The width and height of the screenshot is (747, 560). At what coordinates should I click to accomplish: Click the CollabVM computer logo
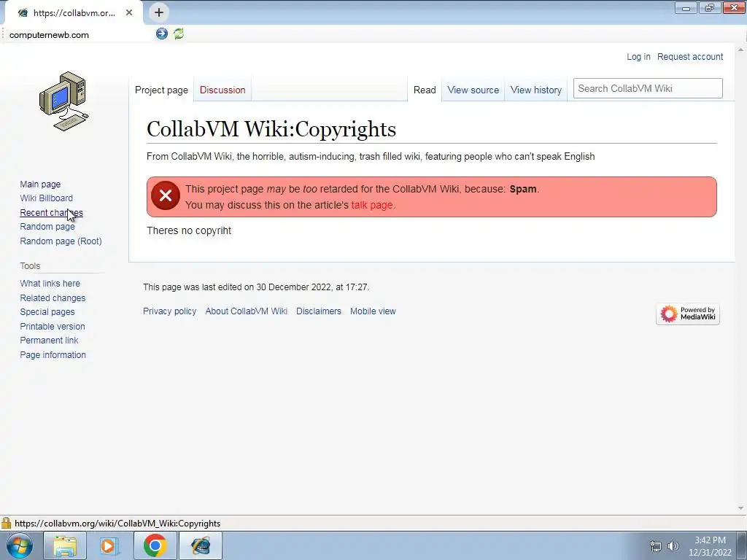(x=64, y=101)
